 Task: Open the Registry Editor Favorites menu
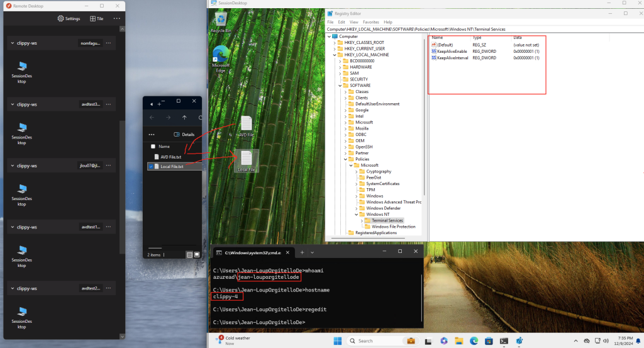371,22
